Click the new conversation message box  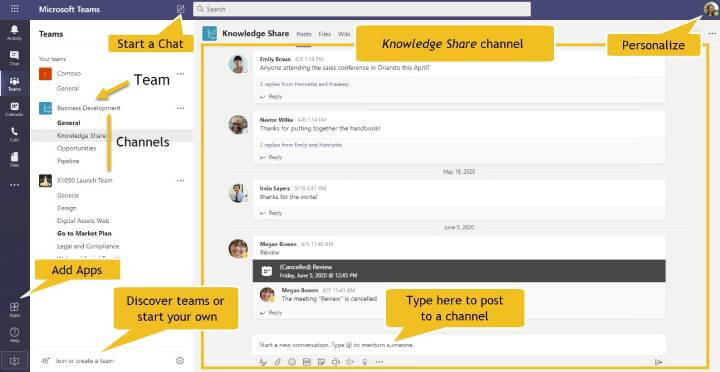[459, 344]
